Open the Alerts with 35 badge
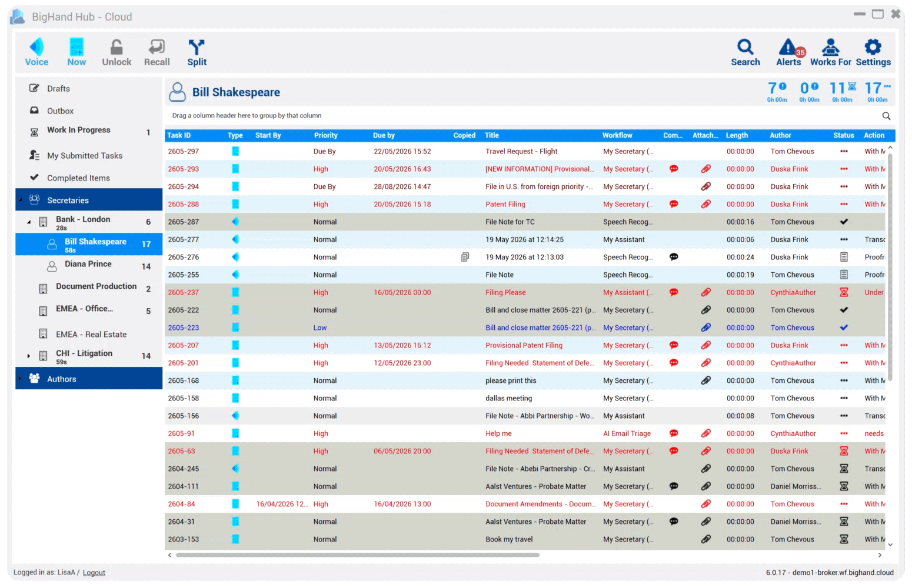 (x=788, y=52)
